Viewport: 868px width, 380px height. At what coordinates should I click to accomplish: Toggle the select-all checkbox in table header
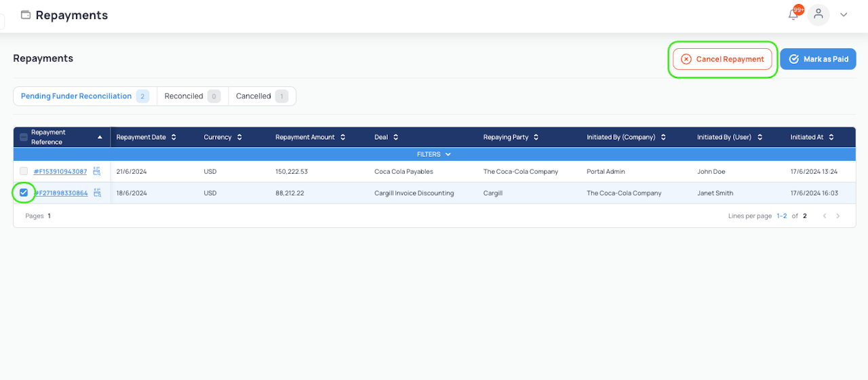point(24,137)
